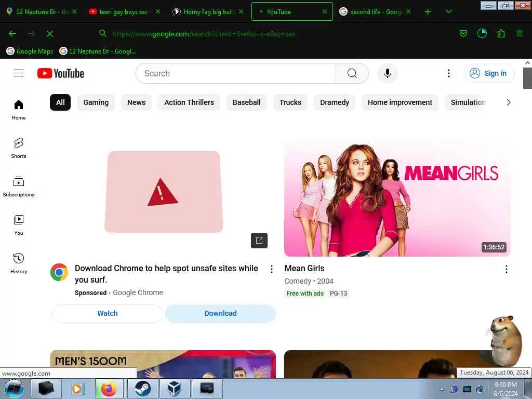Open the black folder taskbar icon
The height and width of the screenshot is (399, 532).
pyautogui.click(x=46, y=389)
